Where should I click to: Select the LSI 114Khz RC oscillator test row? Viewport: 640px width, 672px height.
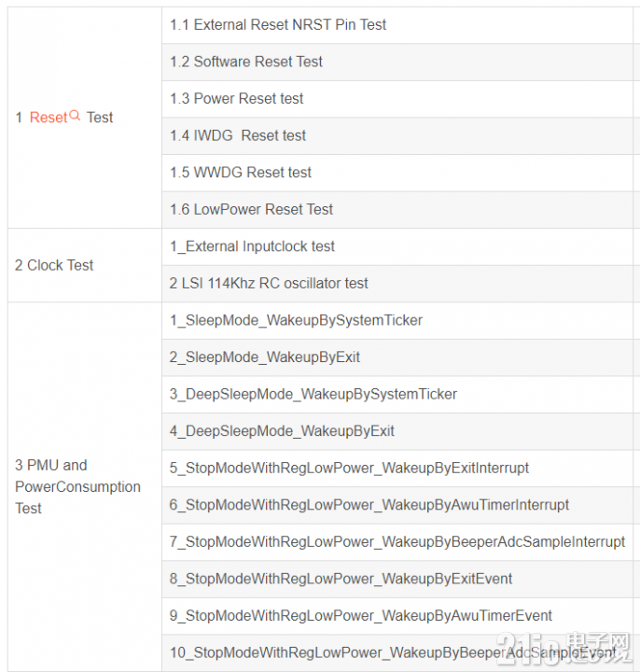397,284
